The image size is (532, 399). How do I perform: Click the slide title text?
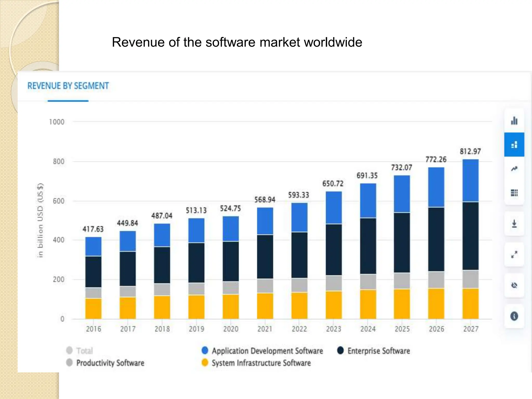coord(237,42)
